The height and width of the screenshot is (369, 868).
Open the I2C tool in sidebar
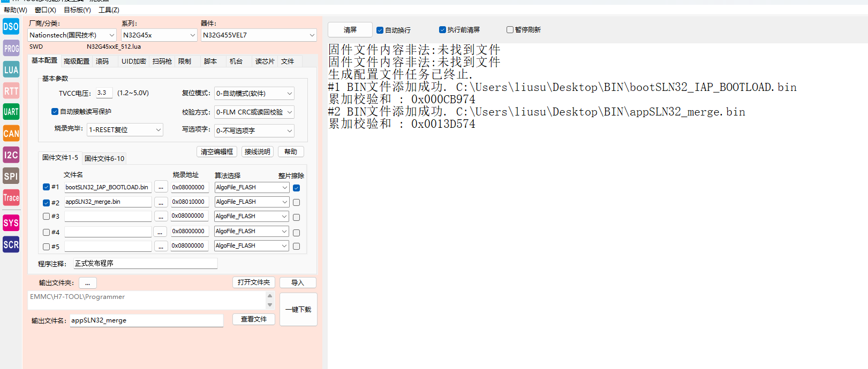click(x=11, y=155)
